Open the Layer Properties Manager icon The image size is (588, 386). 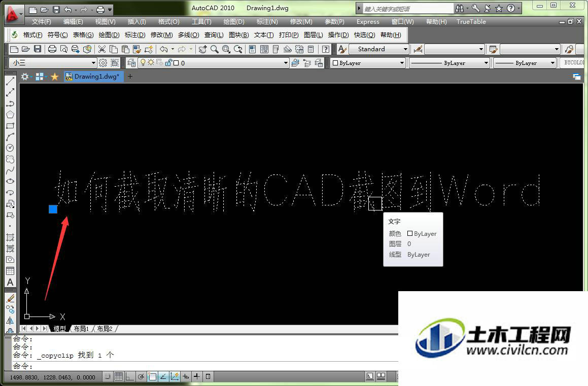[x=131, y=63]
